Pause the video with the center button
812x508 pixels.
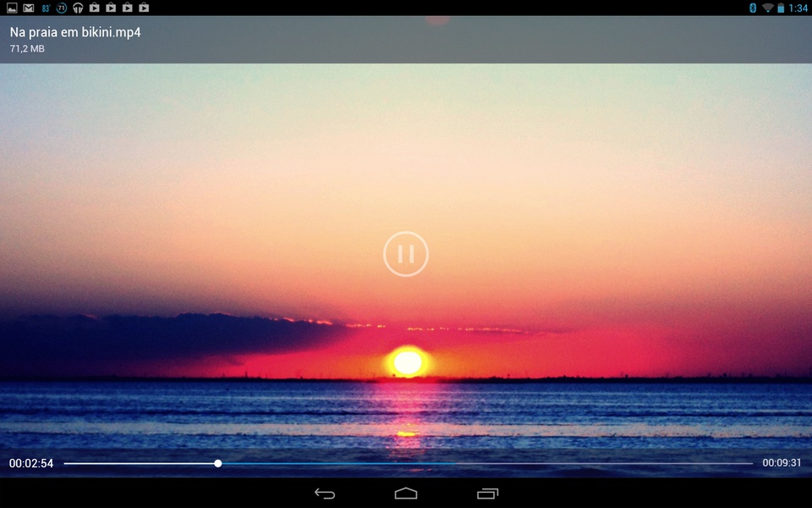(405, 254)
